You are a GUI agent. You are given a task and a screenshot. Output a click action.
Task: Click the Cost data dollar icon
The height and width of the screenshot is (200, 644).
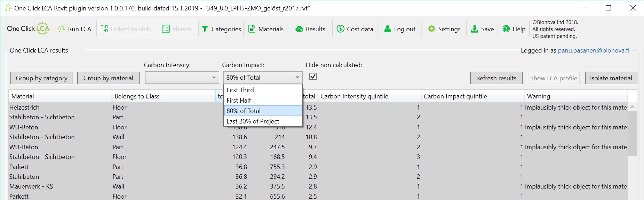click(x=341, y=29)
